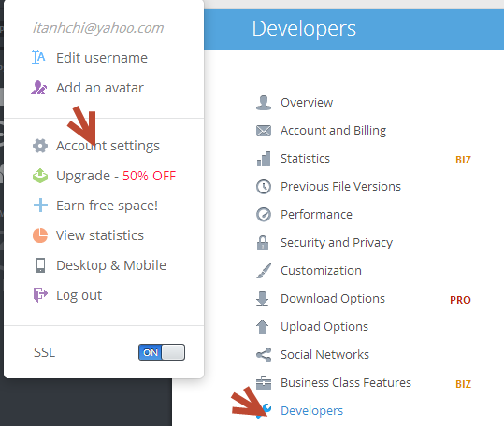Click the blue plus Earn free space icon
Viewport: 504px width, 426px height.
(x=40, y=206)
